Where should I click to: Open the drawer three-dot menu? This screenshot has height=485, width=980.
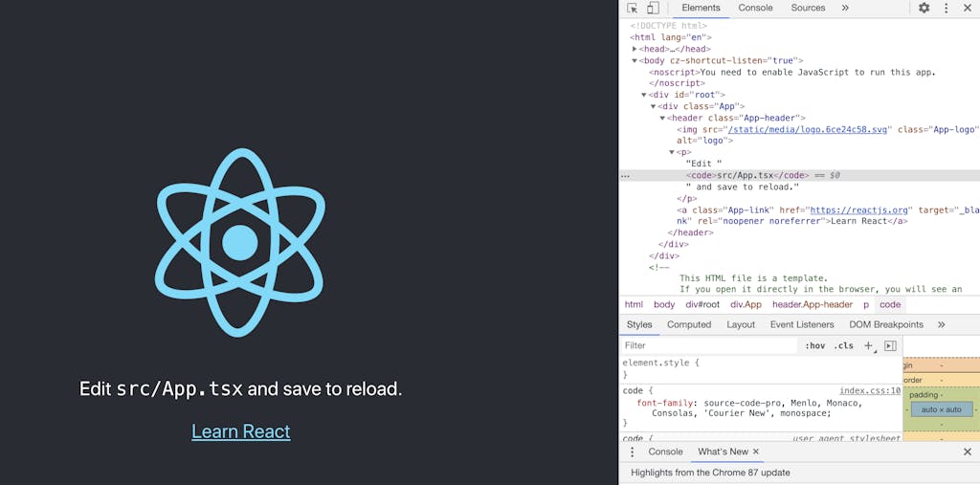pos(632,452)
